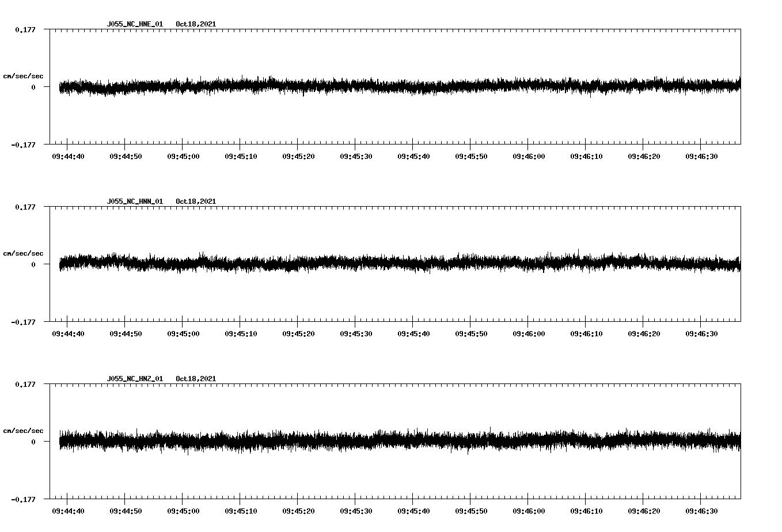Click the -0.177 lower limit on the HNZ plot

(23, 499)
